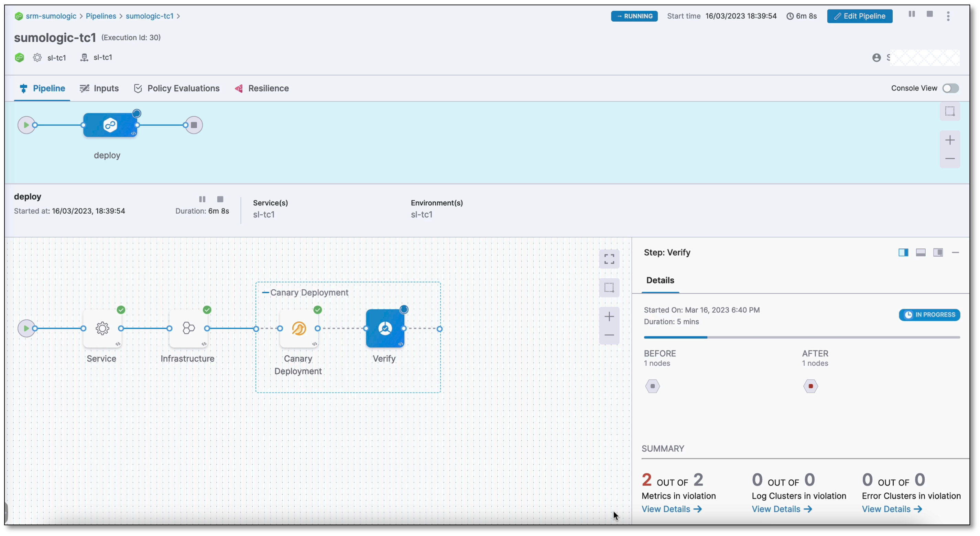Open the three-dot more options menu
980x536 pixels.
[948, 16]
